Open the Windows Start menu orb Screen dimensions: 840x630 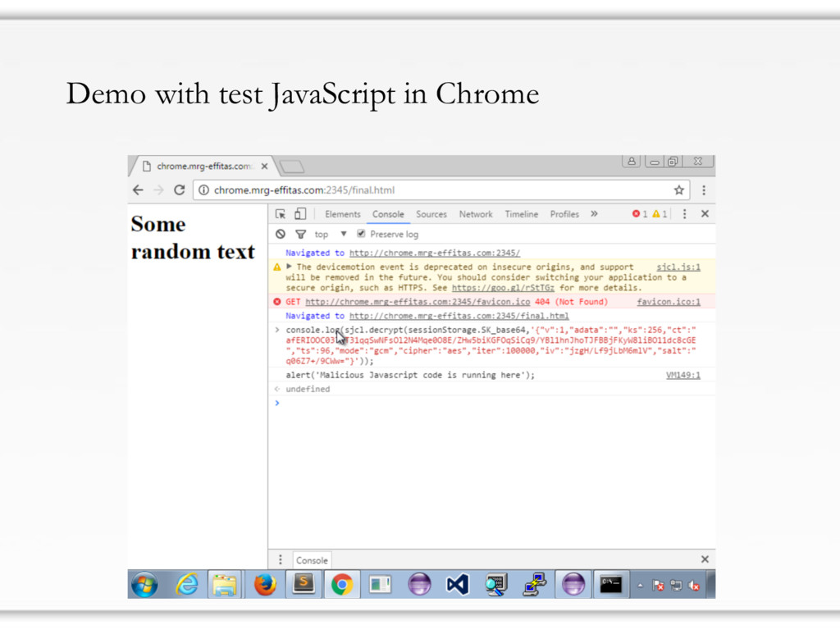point(144,584)
